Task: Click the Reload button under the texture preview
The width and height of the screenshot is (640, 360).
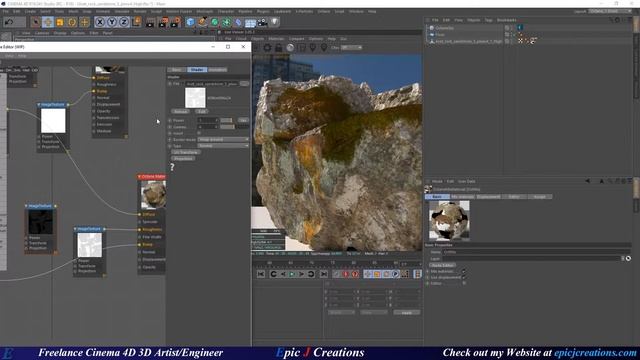Action: coord(181,111)
